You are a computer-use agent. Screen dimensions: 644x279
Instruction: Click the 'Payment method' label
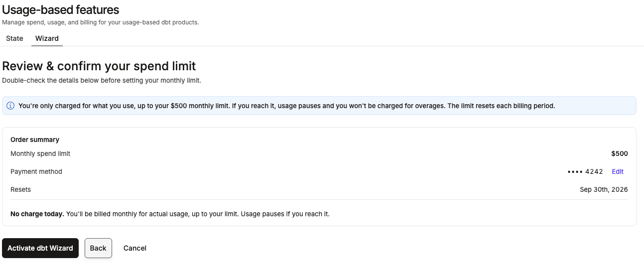coord(36,171)
